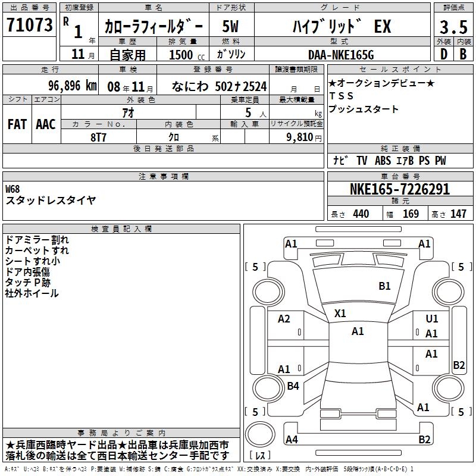
Task: Click the model code DAA-NKE165G
Action: (341, 55)
